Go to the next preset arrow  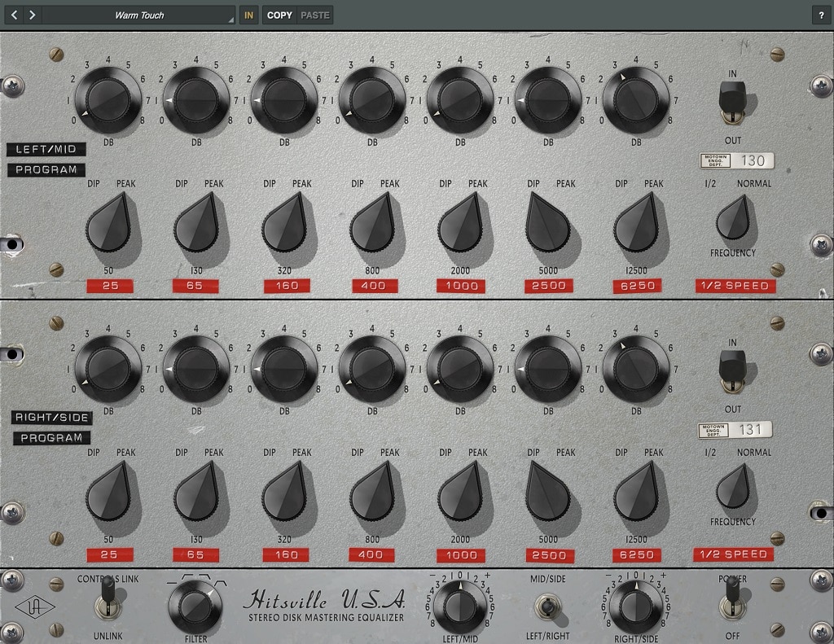(x=33, y=15)
